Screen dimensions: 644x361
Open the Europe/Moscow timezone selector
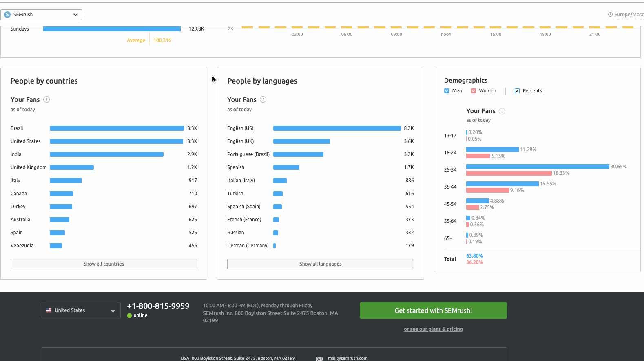(629, 15)
